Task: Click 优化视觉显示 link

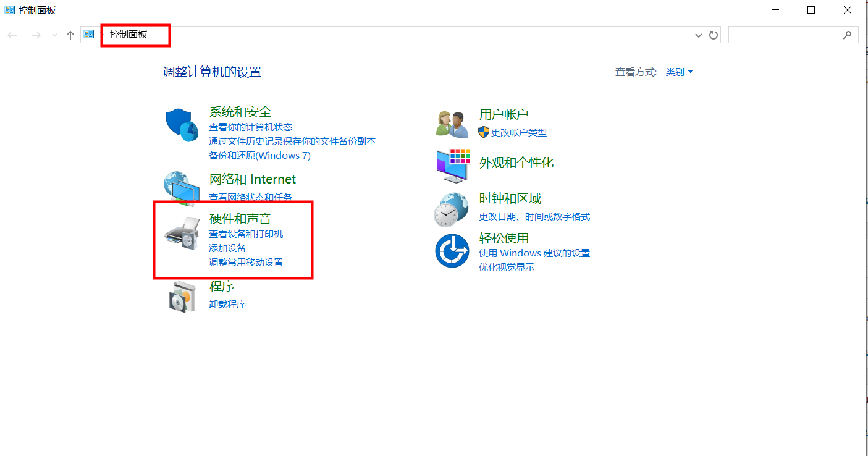Action: pyautogui.click(x=507, y=267)
